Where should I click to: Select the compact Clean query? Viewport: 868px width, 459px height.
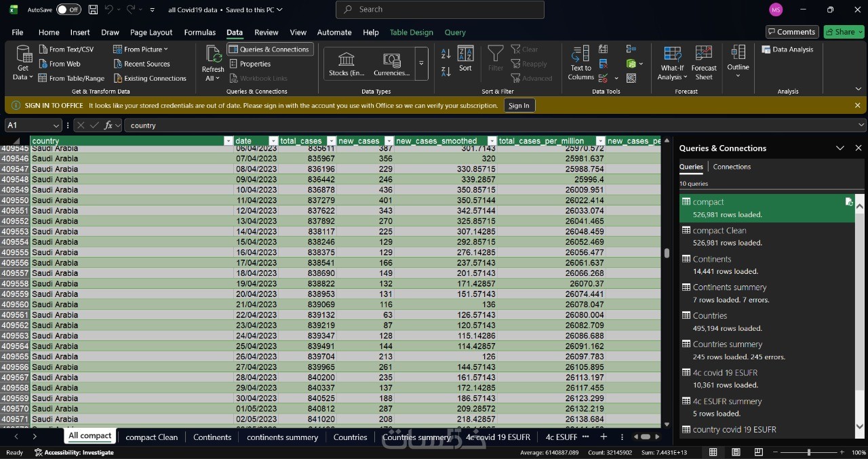coord(766,237)
